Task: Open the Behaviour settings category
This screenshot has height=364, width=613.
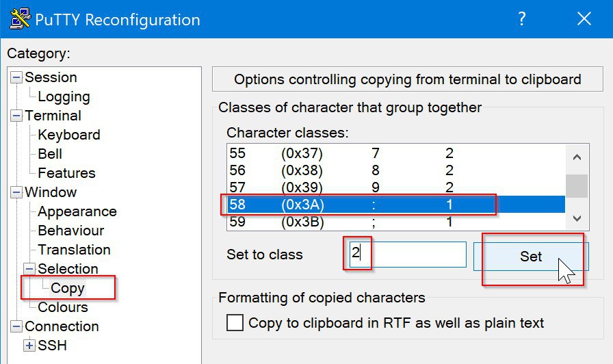Action: click(x=70, y=231)
